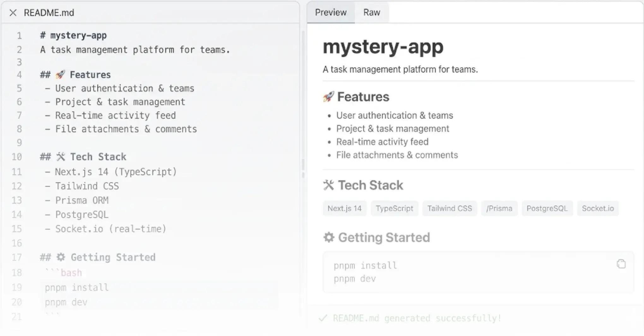
Task: Select the Next.js 14 tech badge
Action: tap(344, 208)
